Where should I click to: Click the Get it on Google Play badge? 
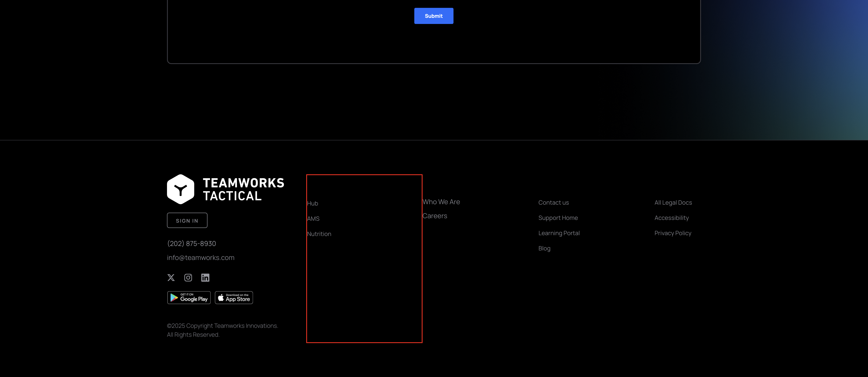[x=189, y=298]
